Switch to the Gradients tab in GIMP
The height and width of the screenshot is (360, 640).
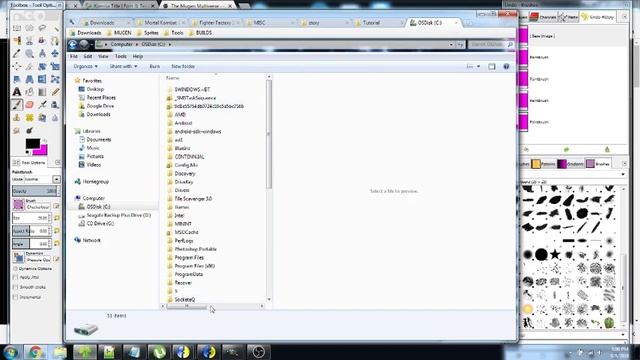(570, 164)
